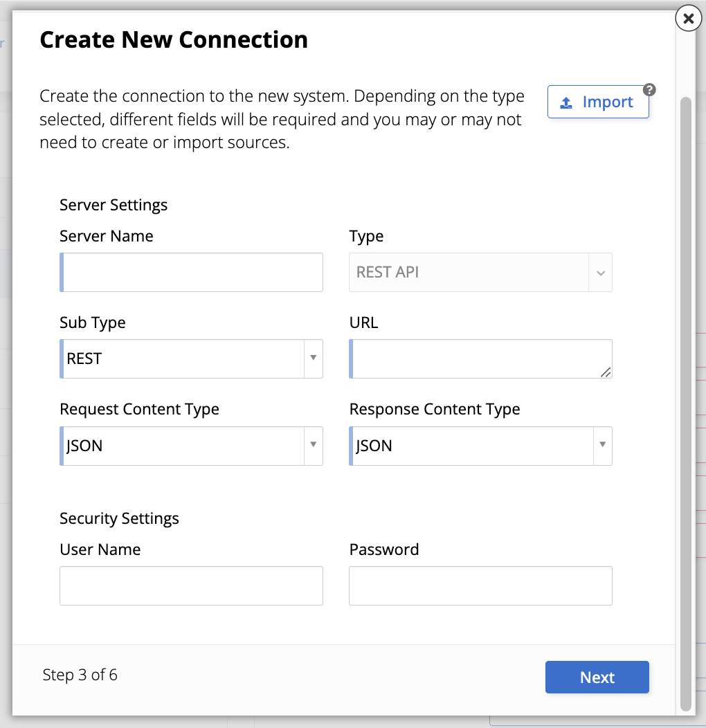The height and width of the screenshot is (728, 706).
Task: Click the resize grip corner of the URL field
Action: pos(607,374)
